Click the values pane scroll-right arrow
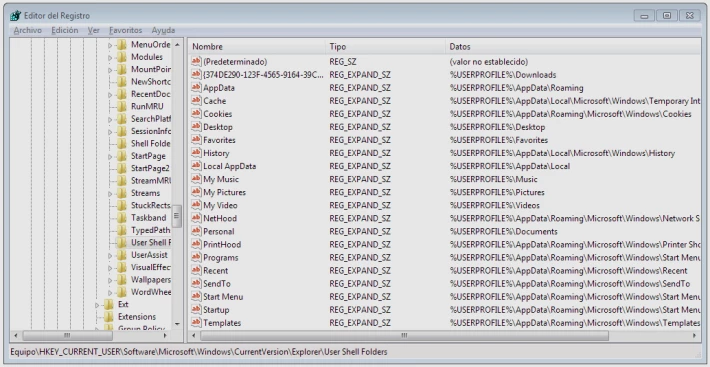 (695, 336)
